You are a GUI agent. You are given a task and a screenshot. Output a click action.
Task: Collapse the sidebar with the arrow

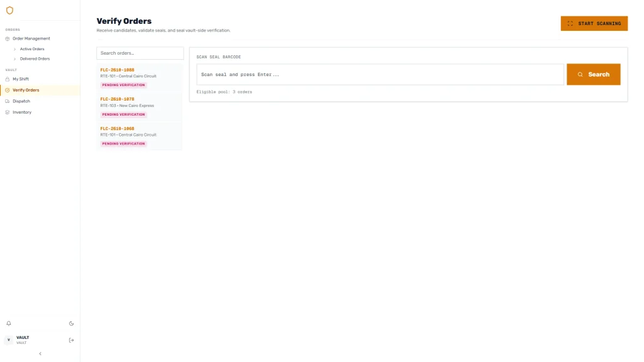pyautogui.click(x=40, y=353)
